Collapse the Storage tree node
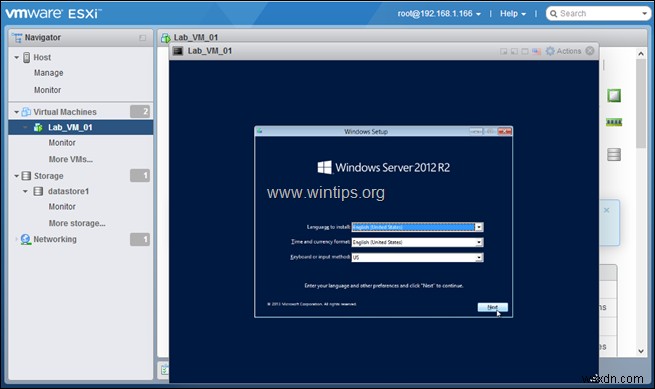The width and height of the screenshot is (655, 389). point(17,176)
